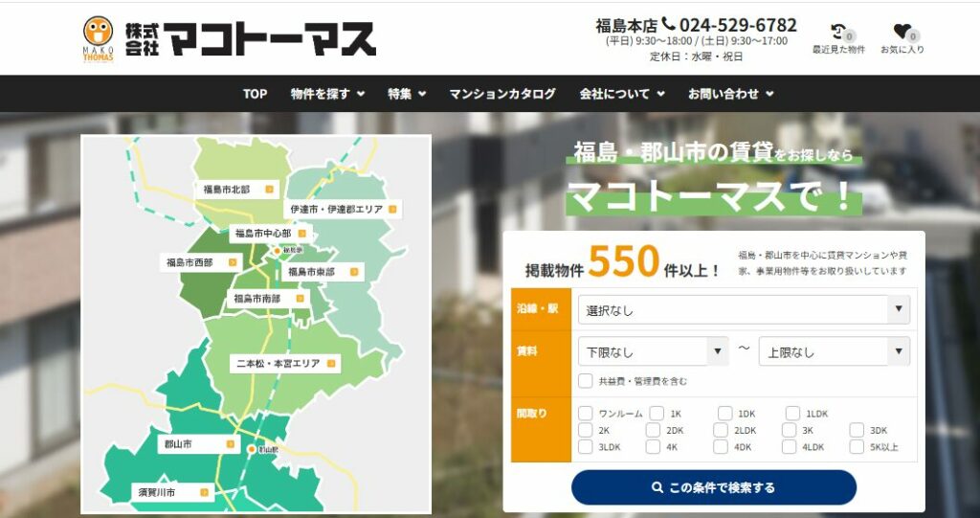
Task: Click the arrow icon beside 伊達市・伊達郡エリア
Action: coord(392,209)
